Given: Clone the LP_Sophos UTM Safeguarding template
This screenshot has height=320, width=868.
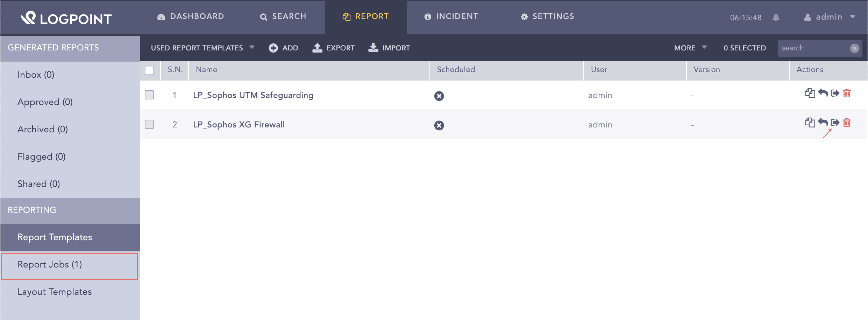Looking at the screenshot, I should [810, 93].
